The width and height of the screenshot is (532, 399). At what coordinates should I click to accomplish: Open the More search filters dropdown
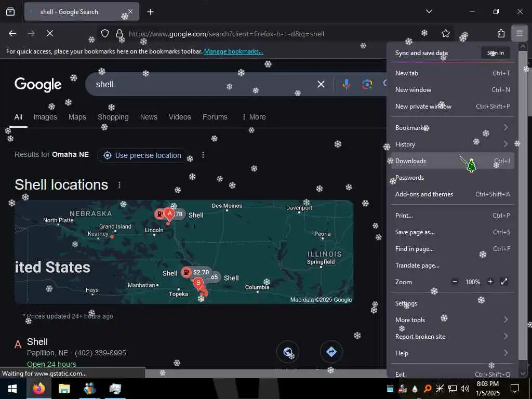click(254, 117)
